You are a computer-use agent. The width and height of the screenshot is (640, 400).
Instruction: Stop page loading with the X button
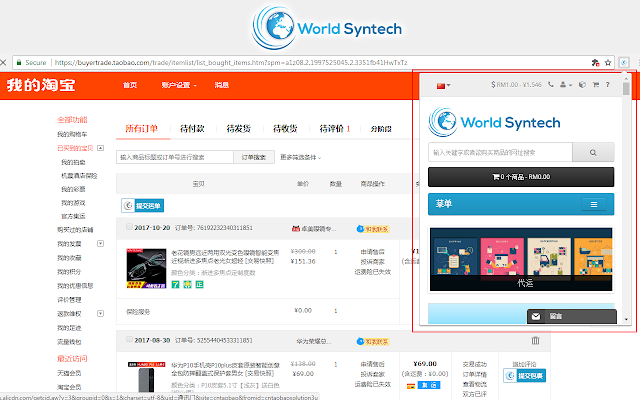pyautogui.click(x=3, y=62)
